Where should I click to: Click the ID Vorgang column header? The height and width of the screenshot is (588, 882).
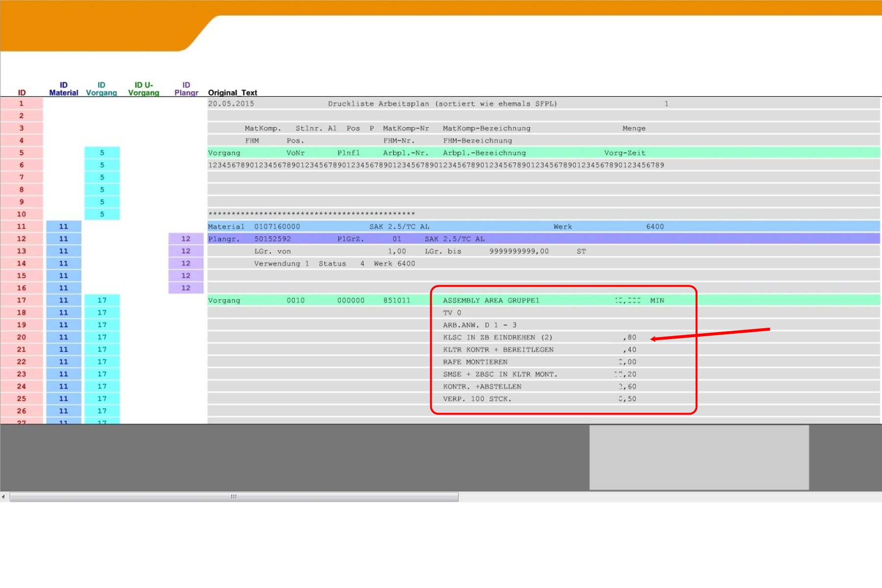point(101,89)
